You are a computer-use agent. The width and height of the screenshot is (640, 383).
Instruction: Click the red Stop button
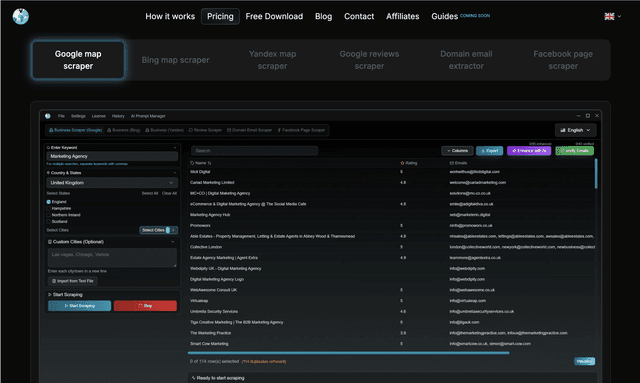click(x=145, y=306)
